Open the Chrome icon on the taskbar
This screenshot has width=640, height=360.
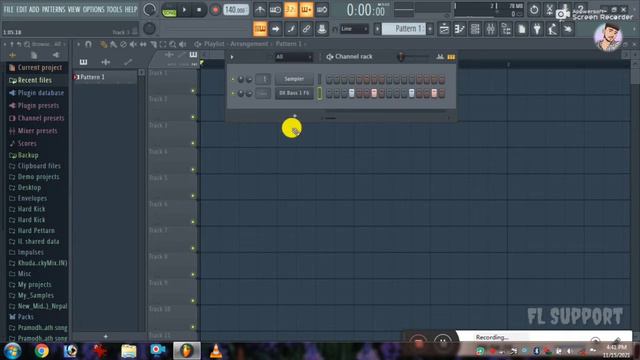click(x=41, y=351)
